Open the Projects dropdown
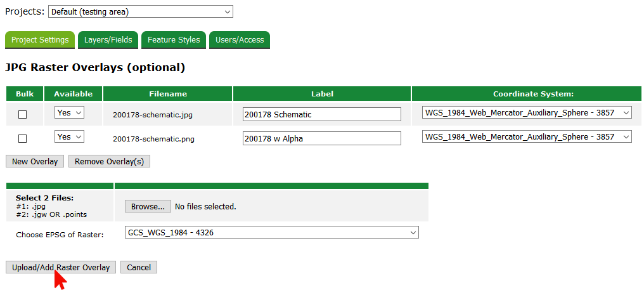This screenshot has height=295, width=644. [140, 12]
